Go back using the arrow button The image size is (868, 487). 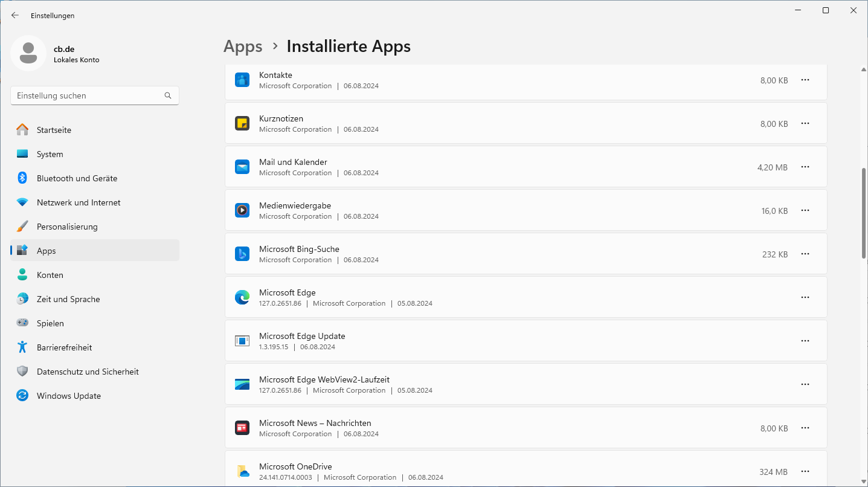click(15, 15)
